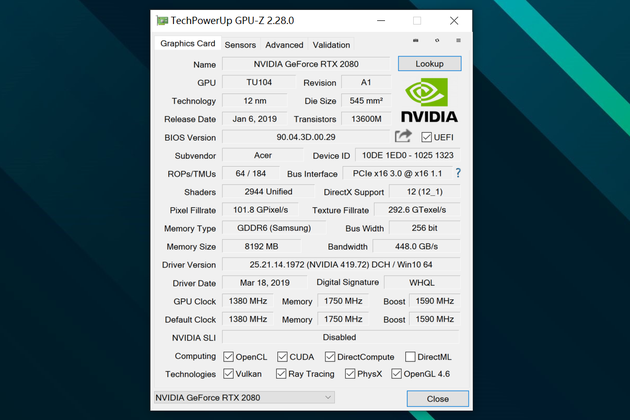Click the ROPs/TMUs field 64 / 184
630x420 pixels.
(251, 174)
